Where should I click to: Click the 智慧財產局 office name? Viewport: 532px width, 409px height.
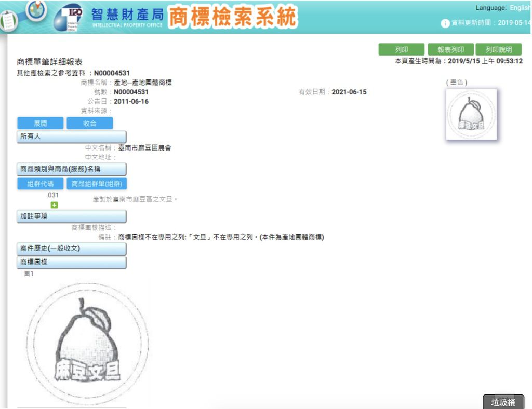[x=128, y=14]
